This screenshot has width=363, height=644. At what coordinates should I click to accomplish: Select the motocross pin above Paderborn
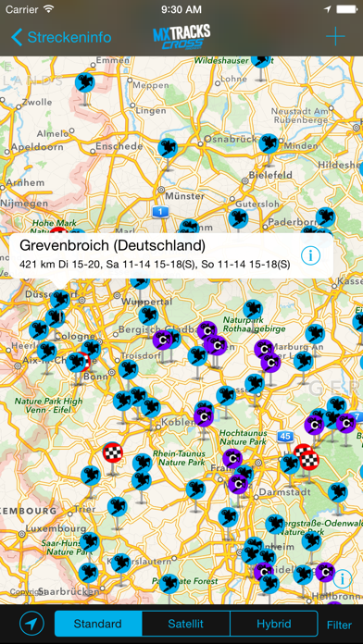point(326,217)
